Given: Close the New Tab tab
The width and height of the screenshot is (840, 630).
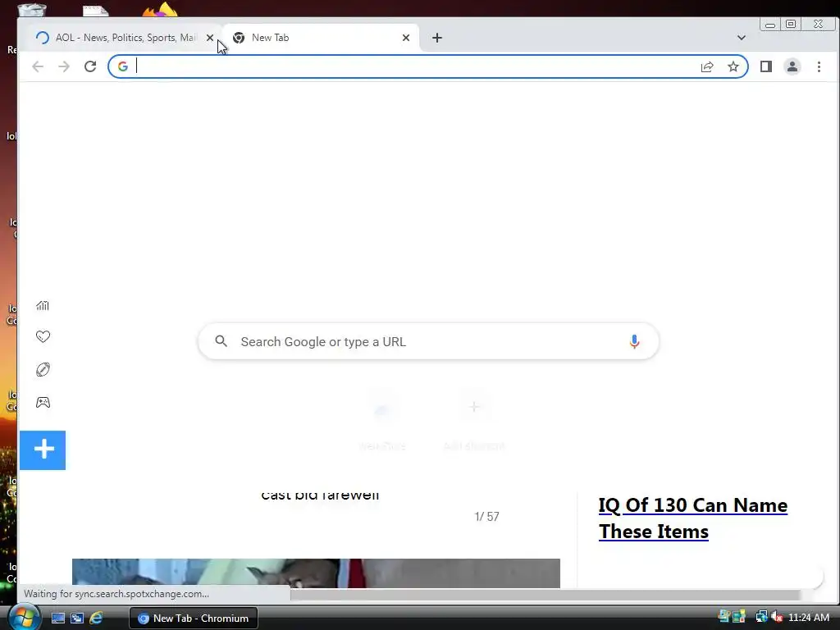Looking at the screenshot, I should 405,38.
